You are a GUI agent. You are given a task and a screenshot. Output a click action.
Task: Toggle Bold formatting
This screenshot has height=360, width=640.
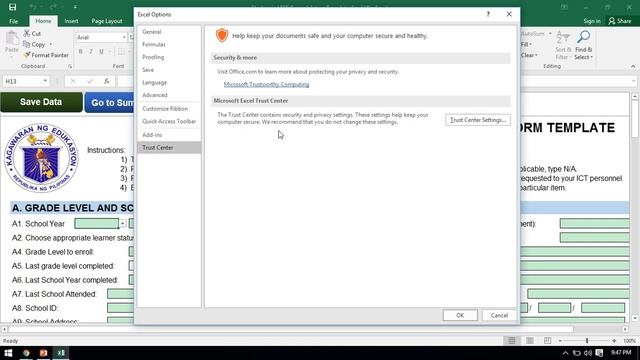[x=80, y=51]
